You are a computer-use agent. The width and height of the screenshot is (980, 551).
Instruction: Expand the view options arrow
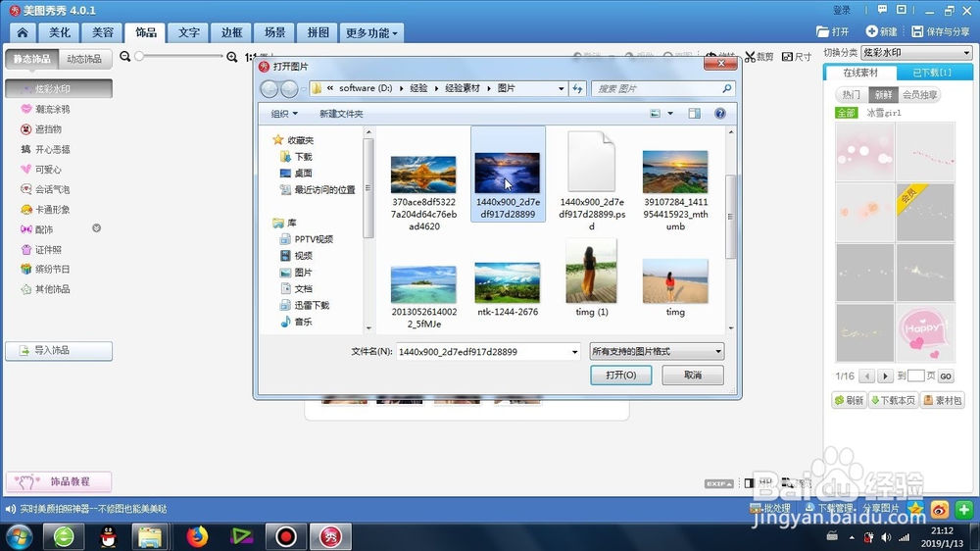tap(670, 113)
